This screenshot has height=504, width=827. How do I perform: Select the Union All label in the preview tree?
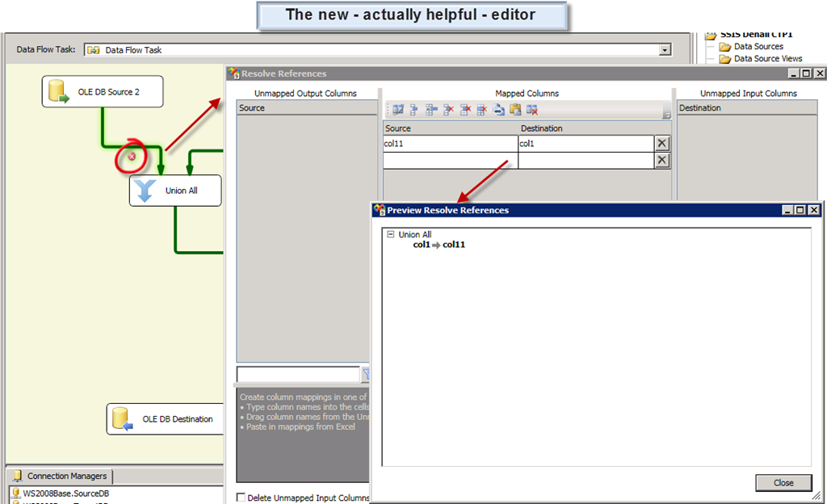(x=414, y=234)
